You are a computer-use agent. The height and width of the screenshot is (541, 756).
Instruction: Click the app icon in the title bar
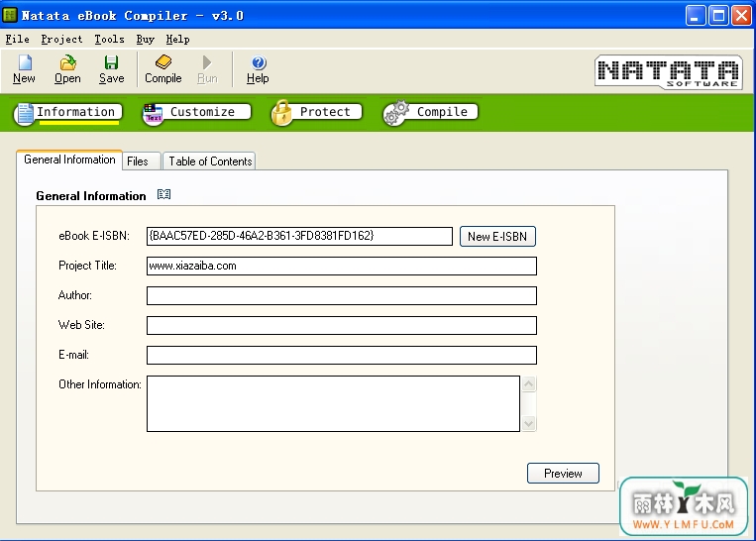10,16
